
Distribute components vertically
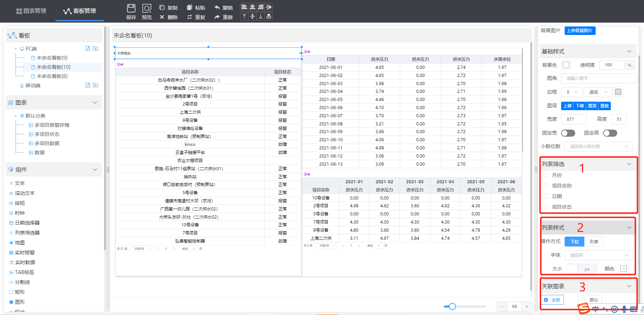(269, 16)
